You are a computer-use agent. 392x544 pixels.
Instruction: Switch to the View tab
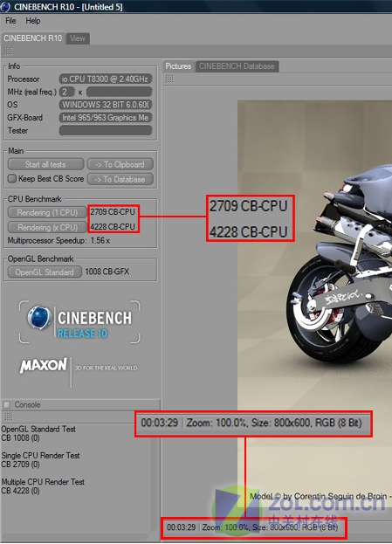coord(78,38)
